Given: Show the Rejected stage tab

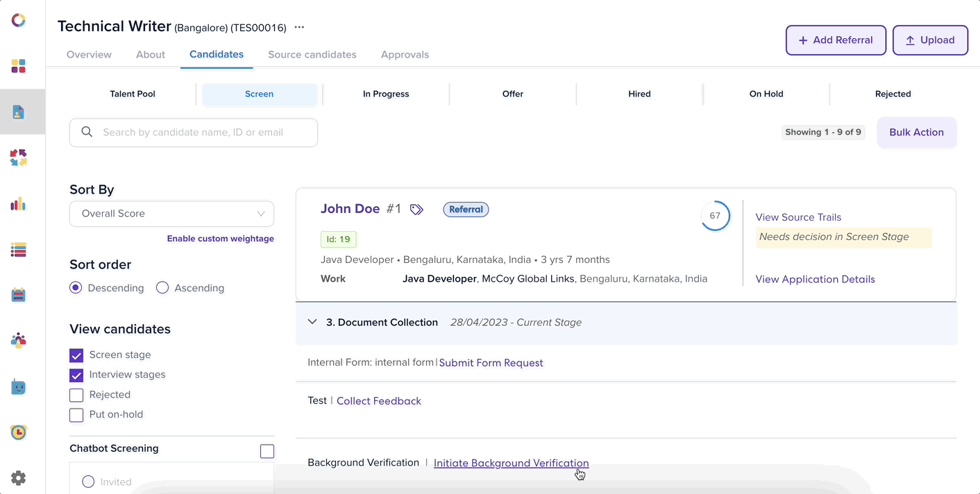Looking at the screenshot, I should [893, 94].
